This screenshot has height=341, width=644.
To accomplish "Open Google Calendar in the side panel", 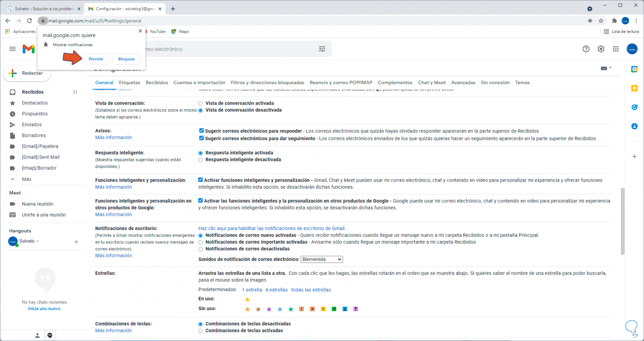I will [635, 69].
